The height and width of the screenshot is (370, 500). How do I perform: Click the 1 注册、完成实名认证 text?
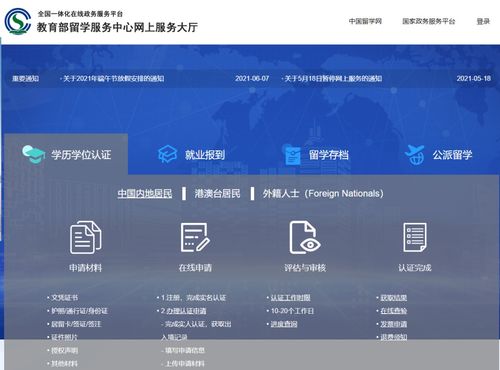(x=193, y=298)
